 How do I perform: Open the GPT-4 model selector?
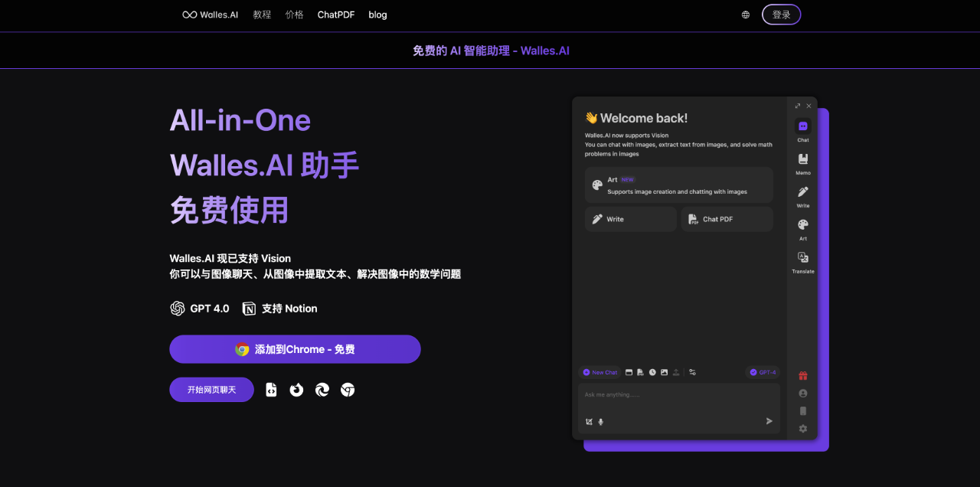click(763, 372)
